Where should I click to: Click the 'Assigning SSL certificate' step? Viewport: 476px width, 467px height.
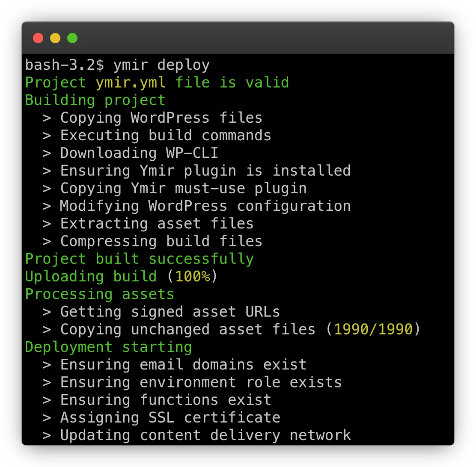point(161,417)
